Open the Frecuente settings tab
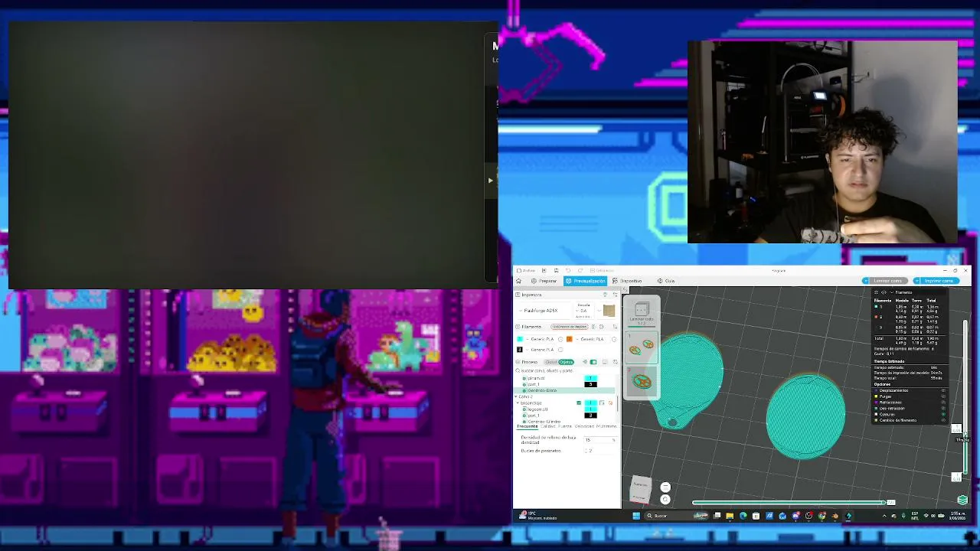This screenshot has height=551, width=980. [528, 426]
